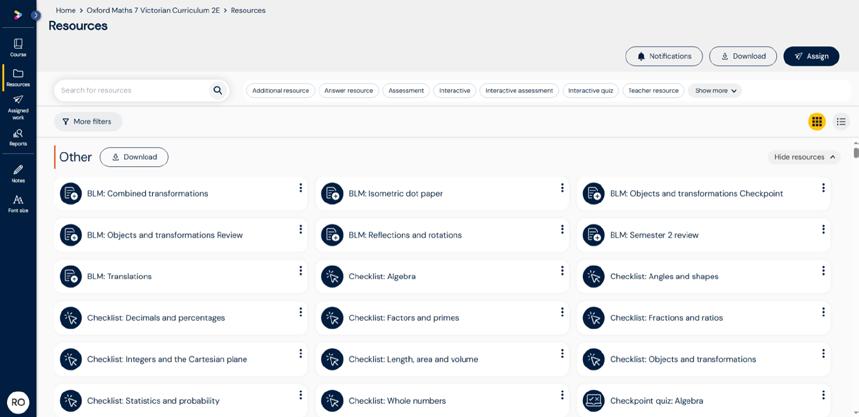
Task: Click the Oxford logo in the sidebar
Action: coord(18,15)
